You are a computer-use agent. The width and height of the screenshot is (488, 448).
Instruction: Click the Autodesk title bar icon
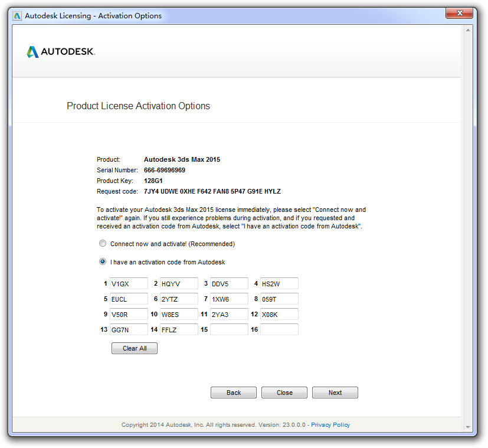point(17,16)
